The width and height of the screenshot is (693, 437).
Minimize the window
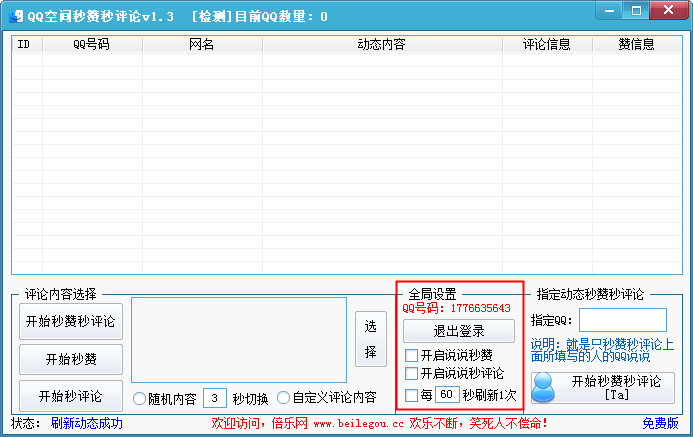[x=609, y=11]
